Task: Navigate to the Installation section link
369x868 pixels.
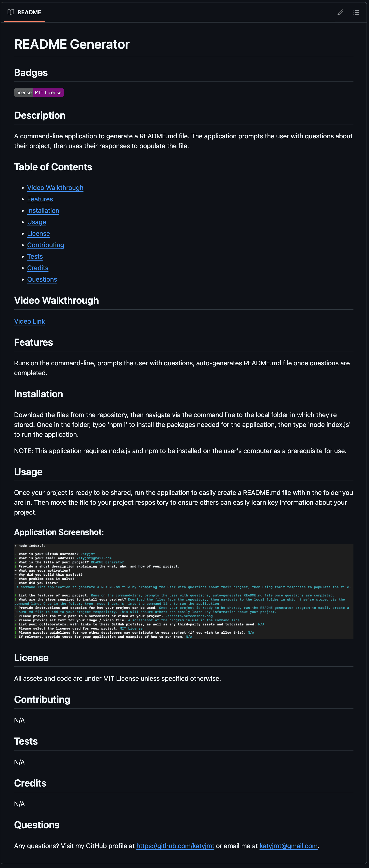Action: (43, 211)
